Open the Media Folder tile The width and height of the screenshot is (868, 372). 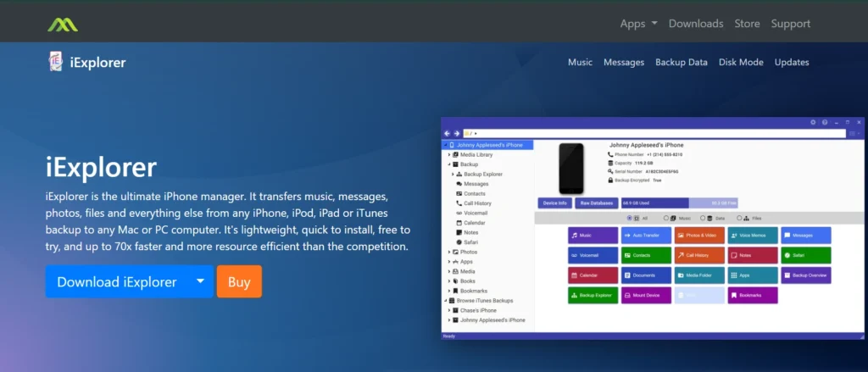pos(699,275)
